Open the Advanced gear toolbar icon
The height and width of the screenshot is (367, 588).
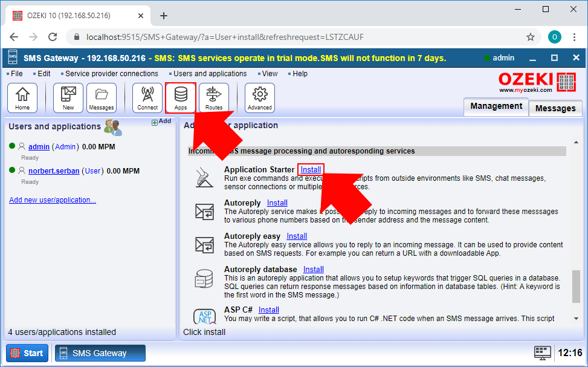259,97
